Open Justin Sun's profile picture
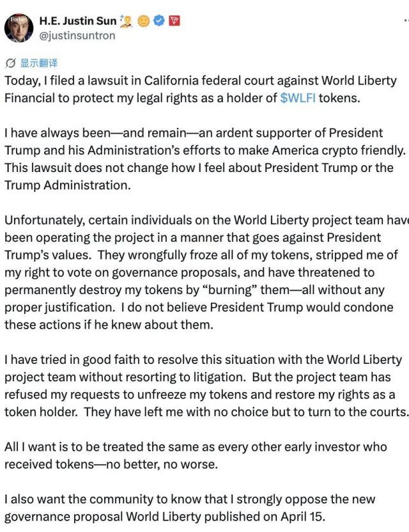Viewport: 409px width, 532px height. tap(19, 27)
